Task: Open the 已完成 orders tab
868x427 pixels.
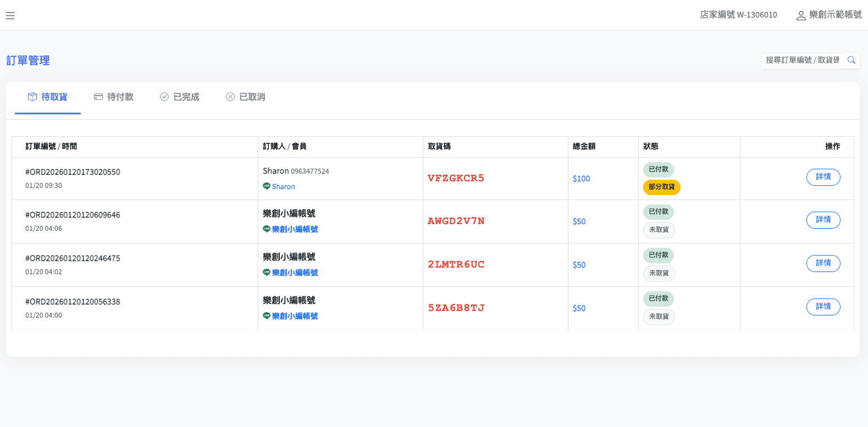Action: 180,97
